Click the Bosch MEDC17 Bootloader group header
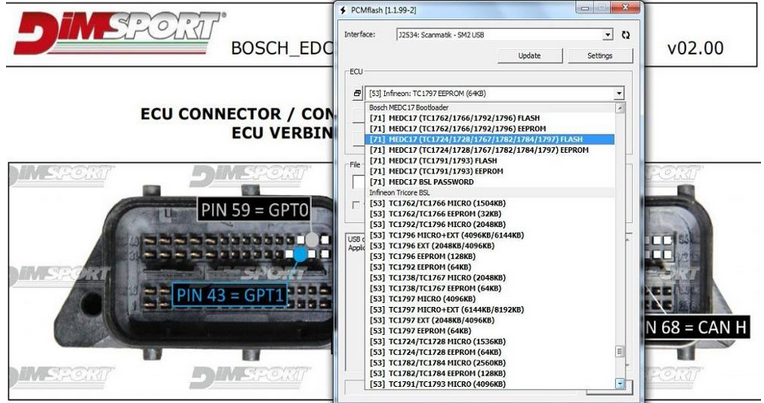 [489, 108]
